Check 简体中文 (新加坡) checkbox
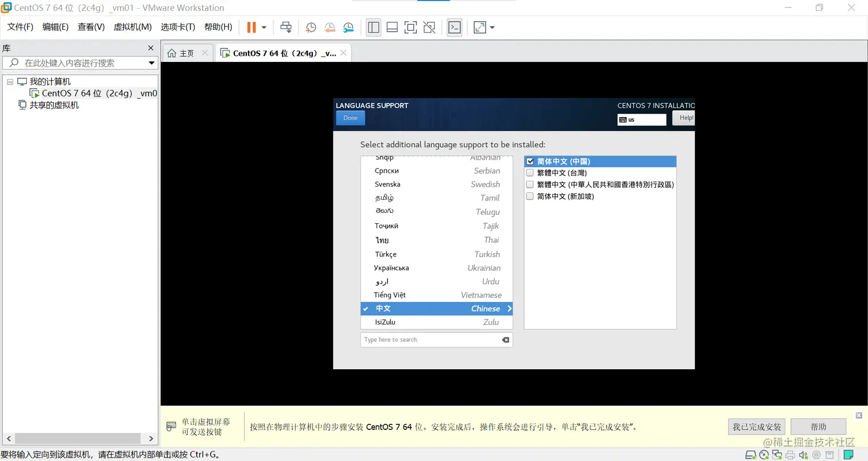Viewport: 868px width, 461px height. (530, 196)
